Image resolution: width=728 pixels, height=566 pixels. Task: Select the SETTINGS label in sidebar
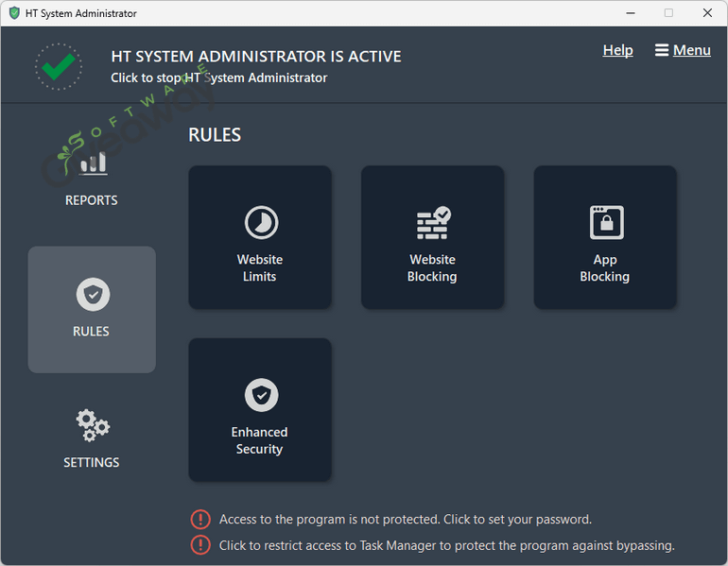click(92, 463)
